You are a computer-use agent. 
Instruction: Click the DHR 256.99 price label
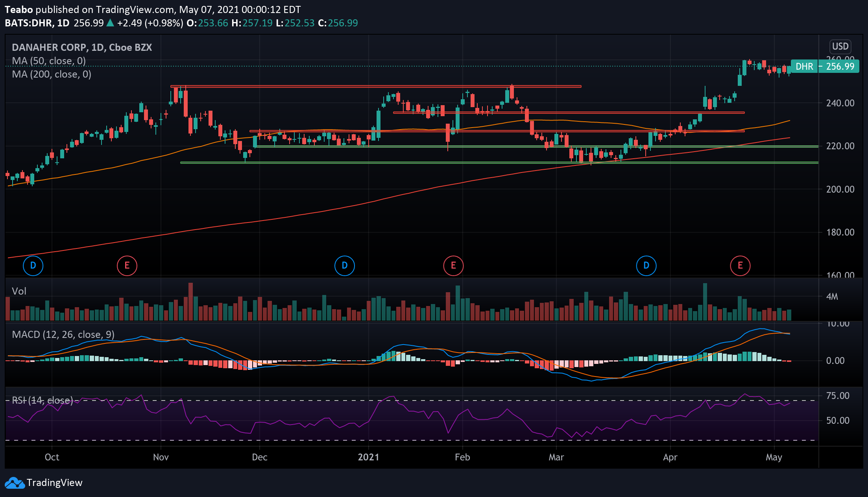coord(825,67)
